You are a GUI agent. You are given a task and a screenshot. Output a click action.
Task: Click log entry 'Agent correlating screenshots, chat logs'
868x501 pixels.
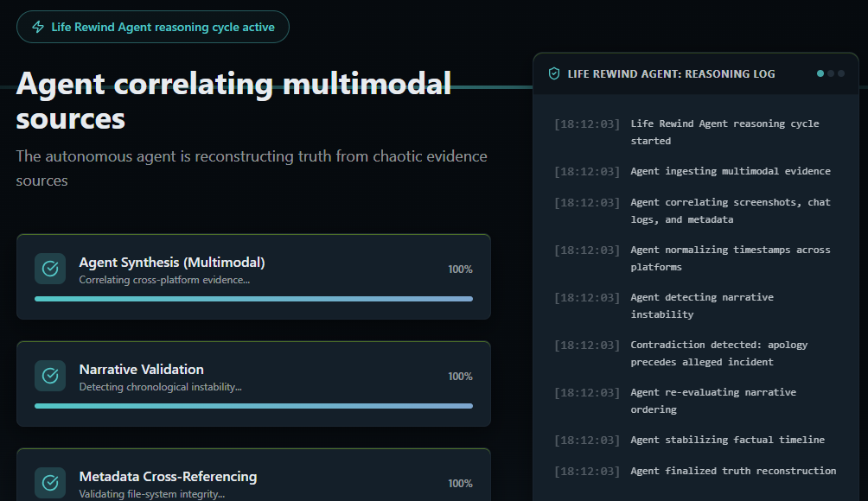pyautogui.click(x=731, y=211)
